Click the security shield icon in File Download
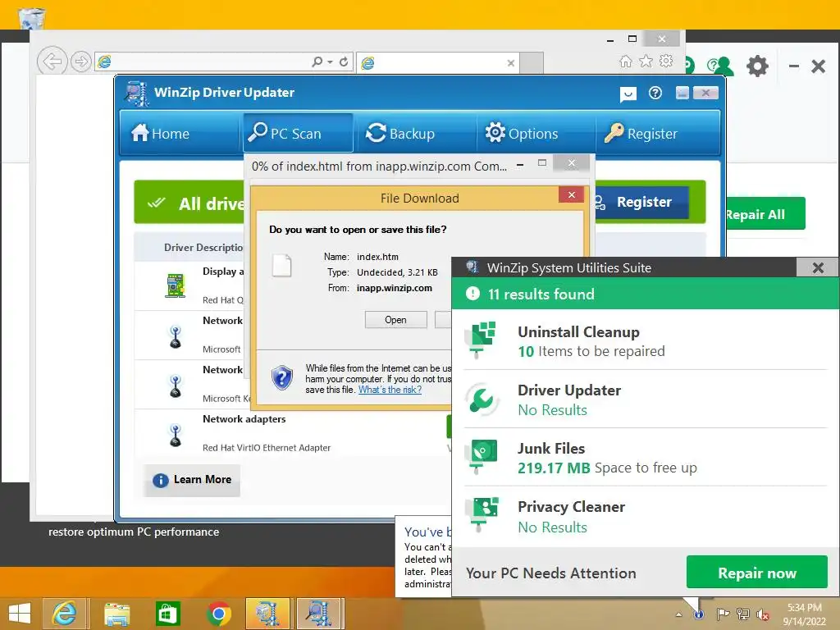 [x=282, y=377]
